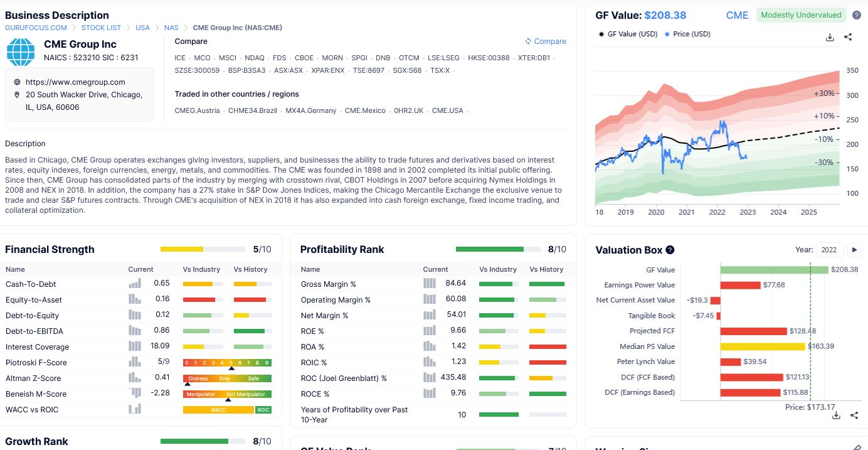Click the Price: $173.17 label
The width and height of the screenshot is (868, 450).
pyautogui.click(x=810, y=407)
